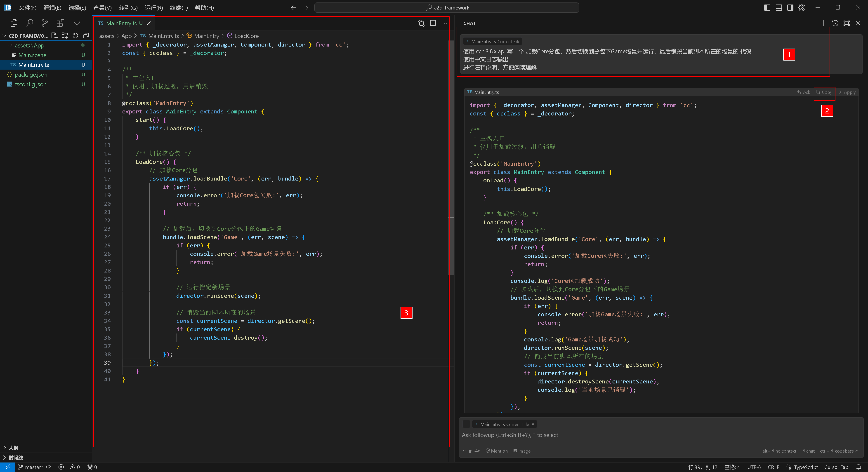Open editor more actions ellipsis
Image resolution: width=868 pixels, height=472 pixels.
click(444, 23)
